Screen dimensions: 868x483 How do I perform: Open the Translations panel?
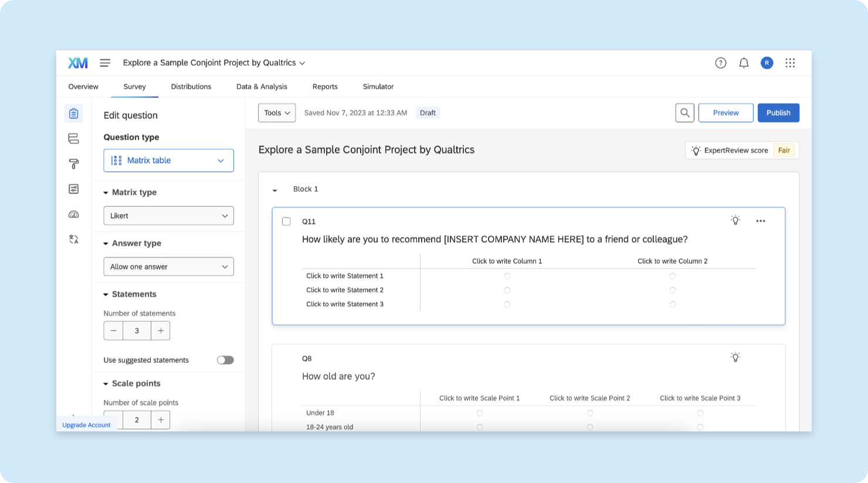pyautogui.click(x=73, y=239)
